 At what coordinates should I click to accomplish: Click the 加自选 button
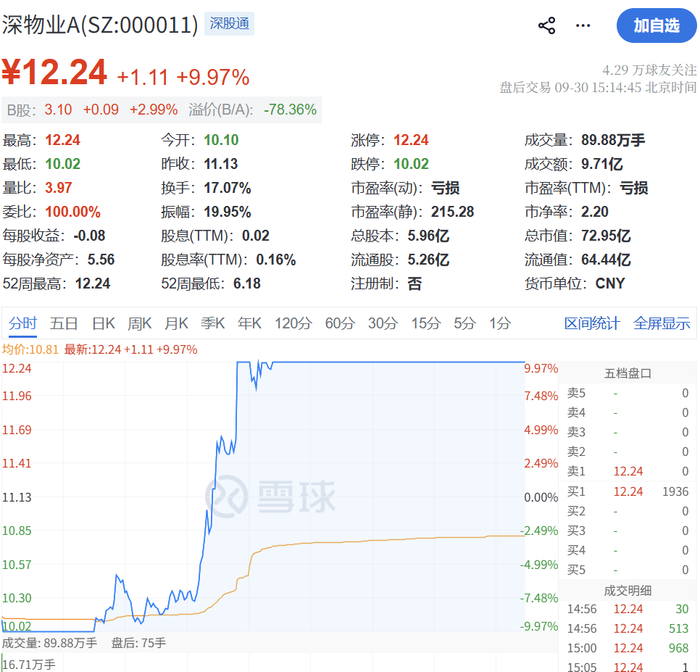tap(656, 25)
